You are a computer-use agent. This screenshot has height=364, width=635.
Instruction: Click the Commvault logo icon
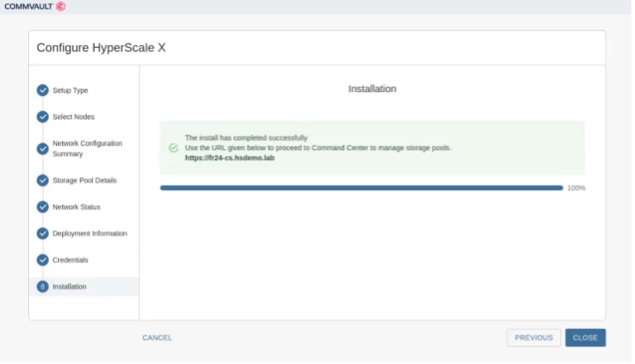click(x=61, y=6)
